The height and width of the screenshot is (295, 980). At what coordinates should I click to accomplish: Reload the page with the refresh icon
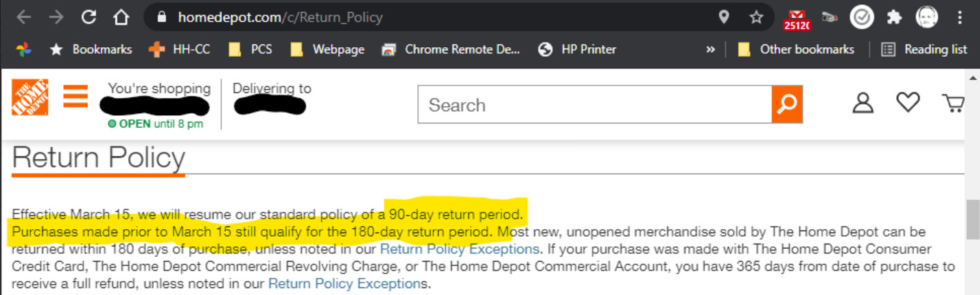tap(89, 17)
